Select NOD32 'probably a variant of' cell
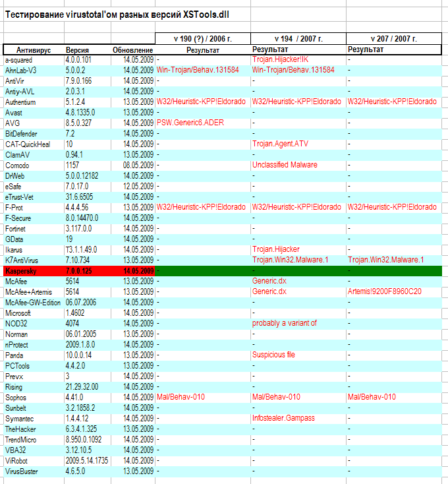 (x=298, y=324)
